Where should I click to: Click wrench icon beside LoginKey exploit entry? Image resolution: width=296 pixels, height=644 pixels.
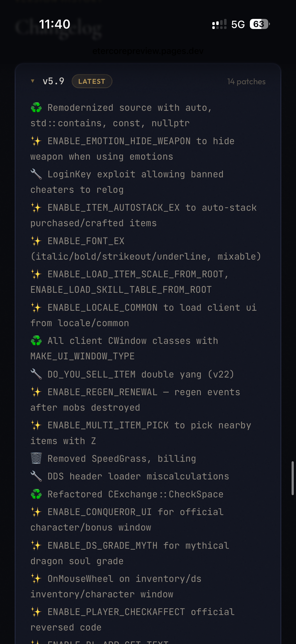point(36,174)
